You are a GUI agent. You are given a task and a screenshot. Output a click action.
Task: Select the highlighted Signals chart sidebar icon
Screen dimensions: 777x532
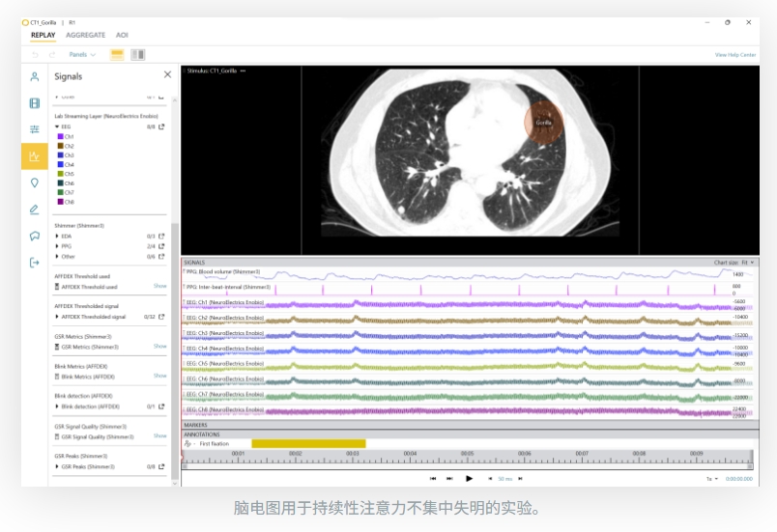click(x=35, y=156)
